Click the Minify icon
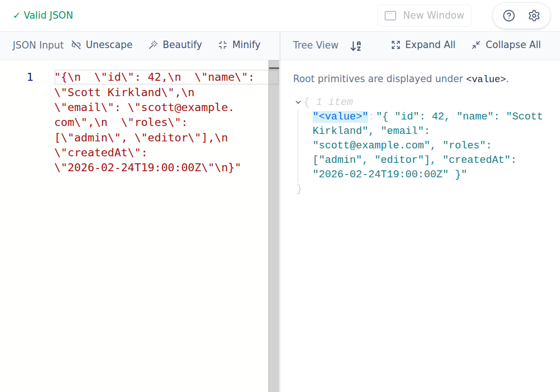Viewport: 560px width, 392px height. coord(222,45)
